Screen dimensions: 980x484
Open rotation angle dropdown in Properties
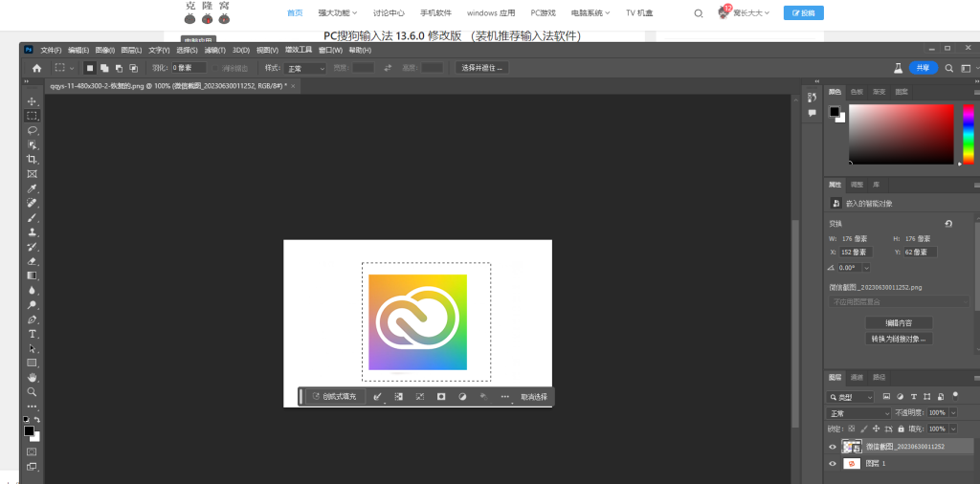[866, 267]
